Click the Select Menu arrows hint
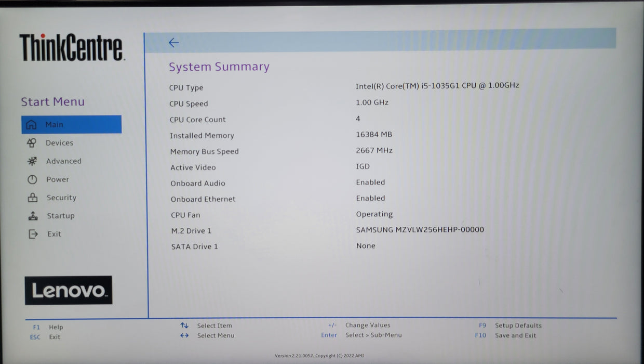This screenshot has height=364, width=644. [x=207, y=335]
